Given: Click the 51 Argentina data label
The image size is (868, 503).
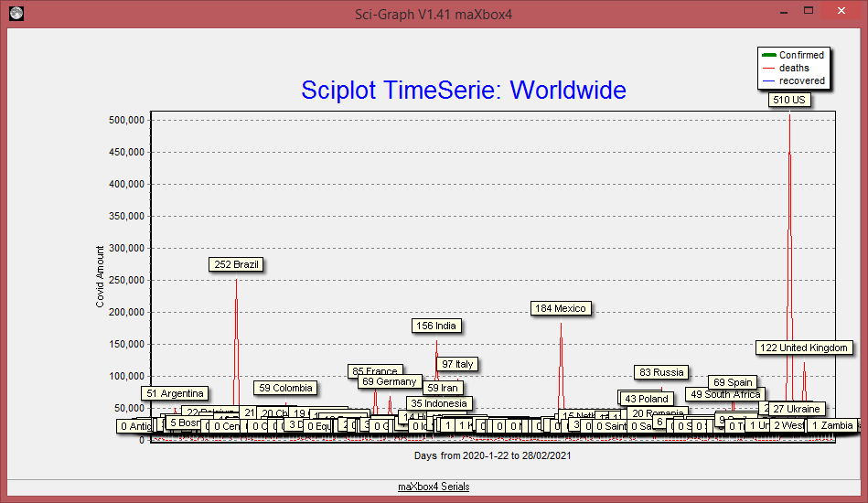Looking at the screenshot, I should click(x=174, y=393).
